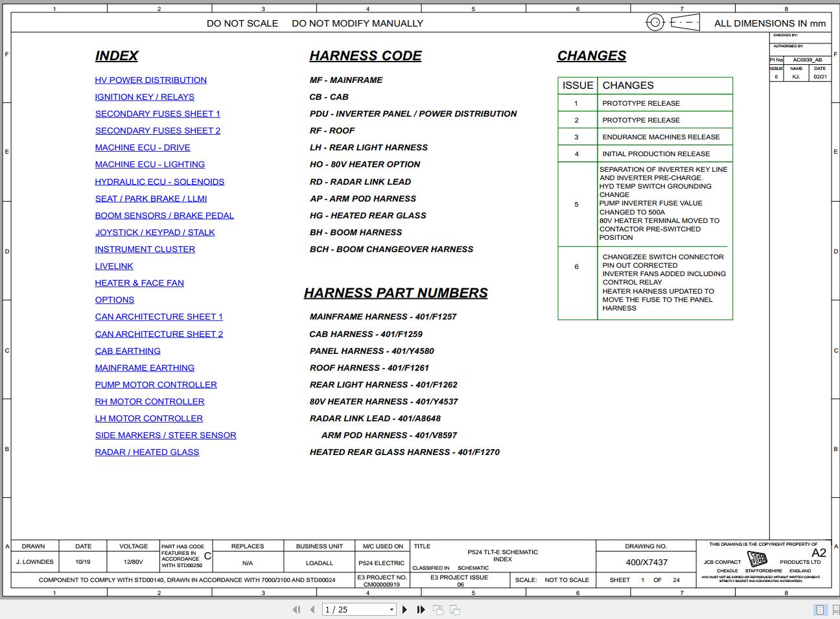Jump to RH MOTOR CONTROLLER sheet
The image size is (840, 619).
tap(150, 401)
